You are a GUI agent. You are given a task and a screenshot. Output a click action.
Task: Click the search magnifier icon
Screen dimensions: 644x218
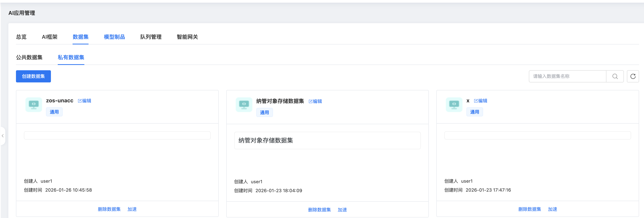click(x=615, y=76)
